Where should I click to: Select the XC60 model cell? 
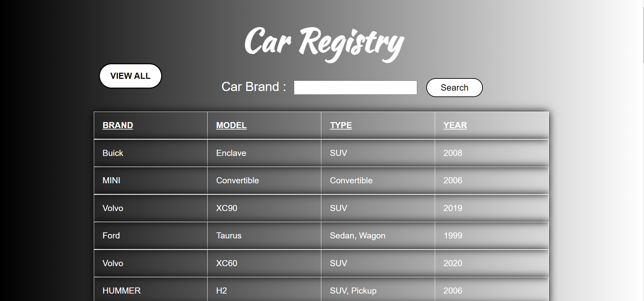coord(264,263)
